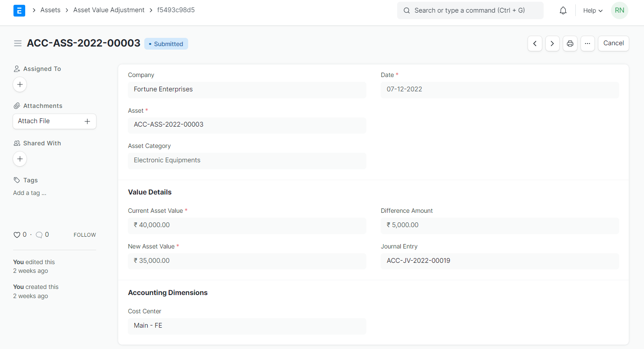Expand the Help dropdown
The width and height of the screenshot is (644, 349).
593,10
